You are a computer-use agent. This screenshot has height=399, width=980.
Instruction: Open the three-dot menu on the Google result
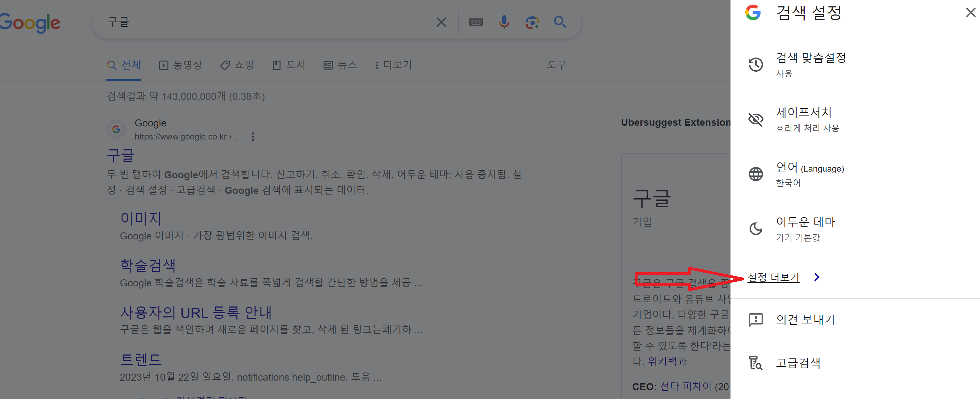click(x=253, y=137)
